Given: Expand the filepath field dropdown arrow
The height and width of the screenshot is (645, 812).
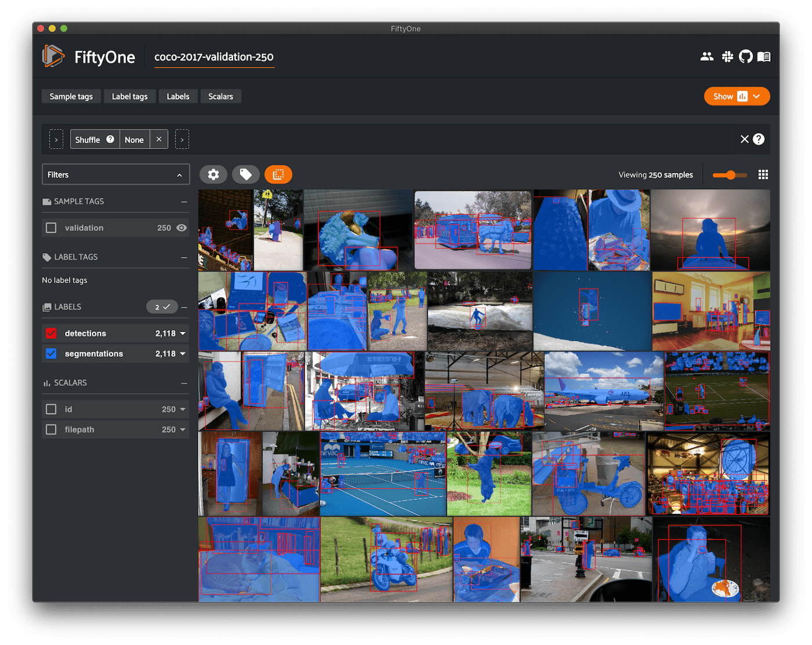Looking at the screenshot, I should (x=183, y=430).
